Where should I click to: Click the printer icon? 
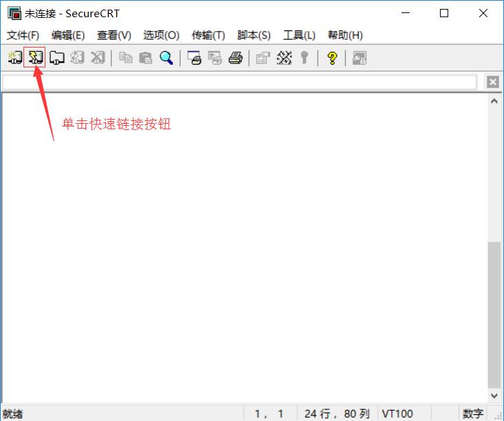[x=235, y=58]
